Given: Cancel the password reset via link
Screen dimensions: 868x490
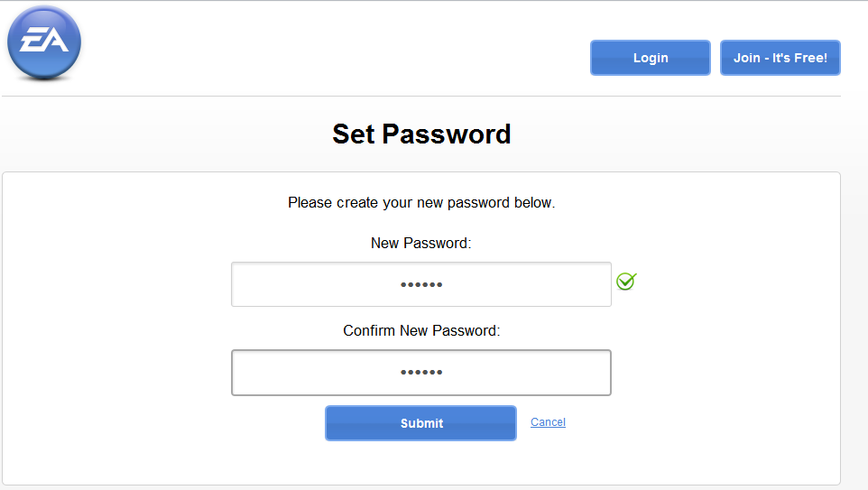Looking at the screenshot, I should [x=548, y=422].
